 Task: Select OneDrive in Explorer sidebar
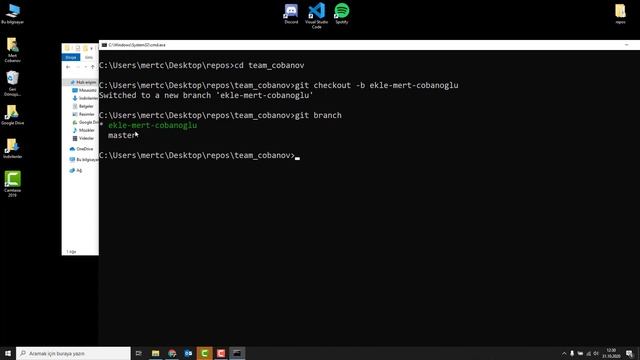81,149
